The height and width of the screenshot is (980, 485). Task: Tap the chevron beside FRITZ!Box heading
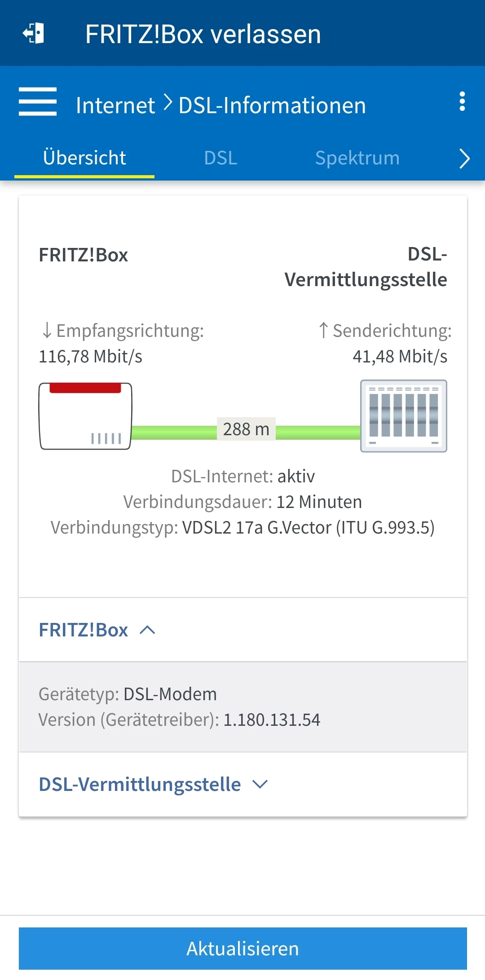pos(147,630)
